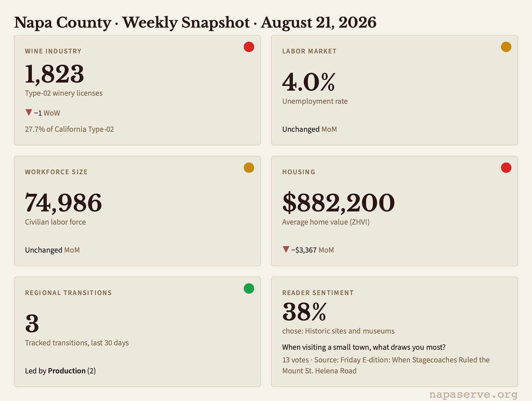Screen dimensions: 532x401
Task: Click the $882,200 average home value
Action: click(x=338, y=203)
